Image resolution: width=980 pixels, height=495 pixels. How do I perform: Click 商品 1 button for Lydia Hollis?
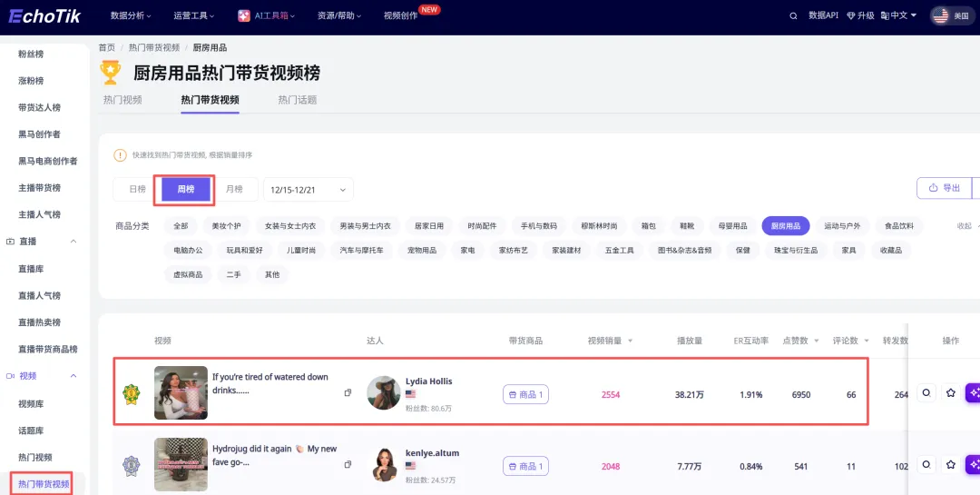pyautogui.click(x=525, y=394)
